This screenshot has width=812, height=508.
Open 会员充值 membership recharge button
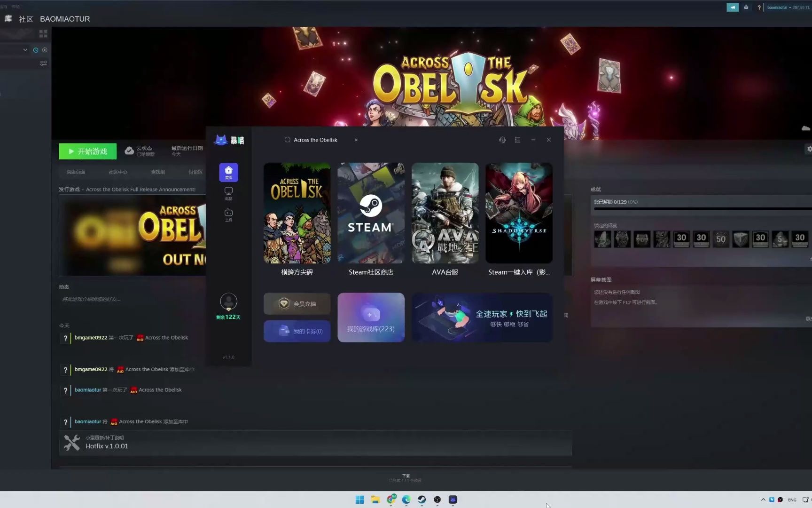click(297, 304)
